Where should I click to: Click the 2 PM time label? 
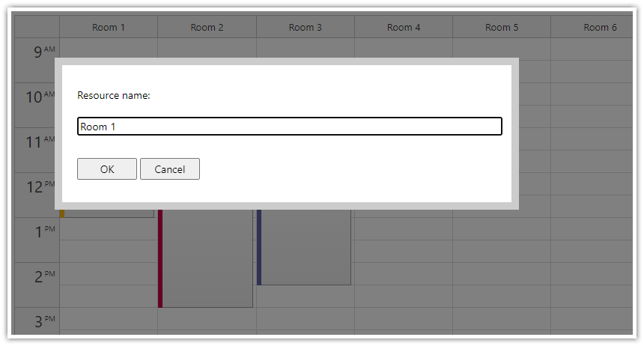point(45,276)
